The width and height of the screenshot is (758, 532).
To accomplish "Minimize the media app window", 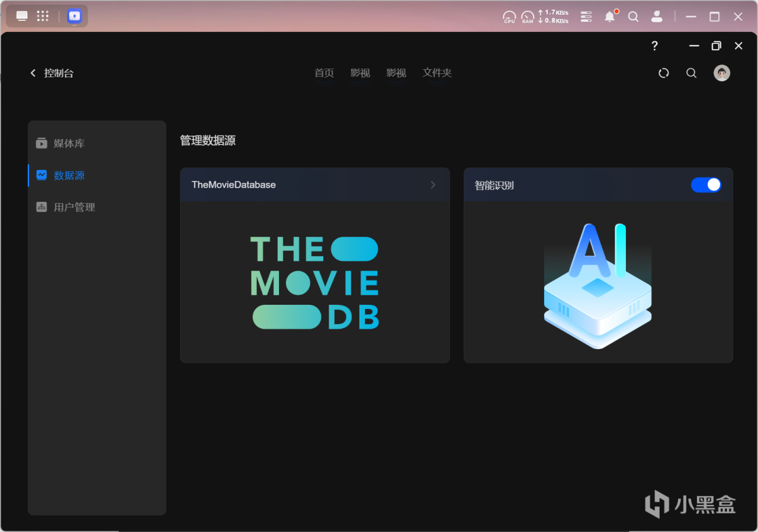I will pos(694,46).
